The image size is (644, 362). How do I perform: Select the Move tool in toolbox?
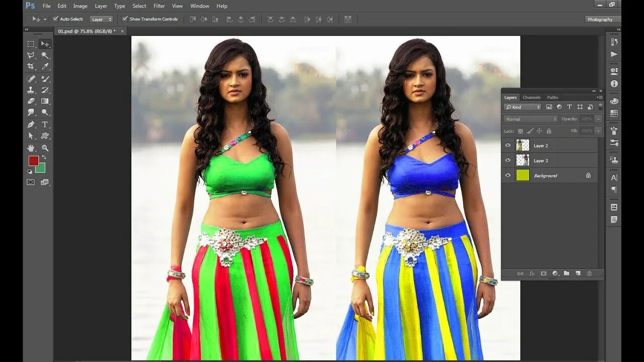click(x=45, y=44)
